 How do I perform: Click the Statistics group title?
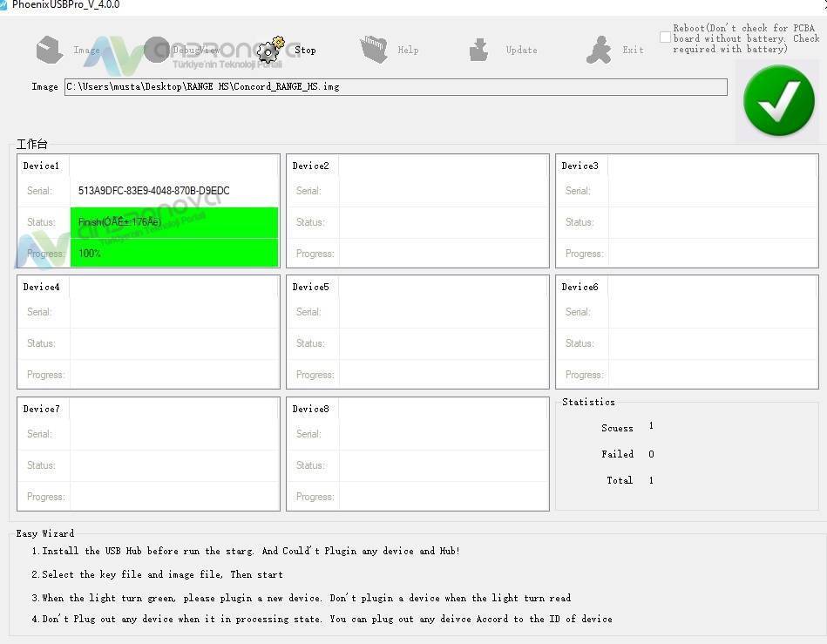[x=588, y=402]
